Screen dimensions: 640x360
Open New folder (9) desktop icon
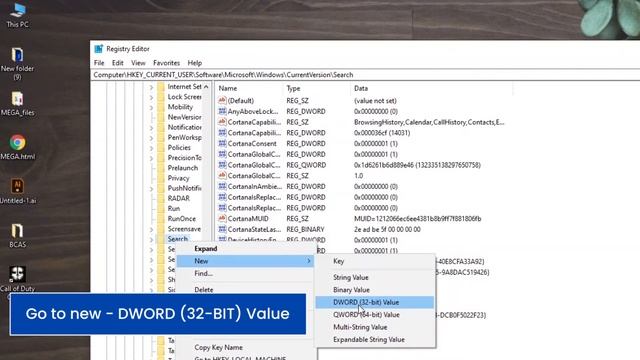click(x=17, y=64)
